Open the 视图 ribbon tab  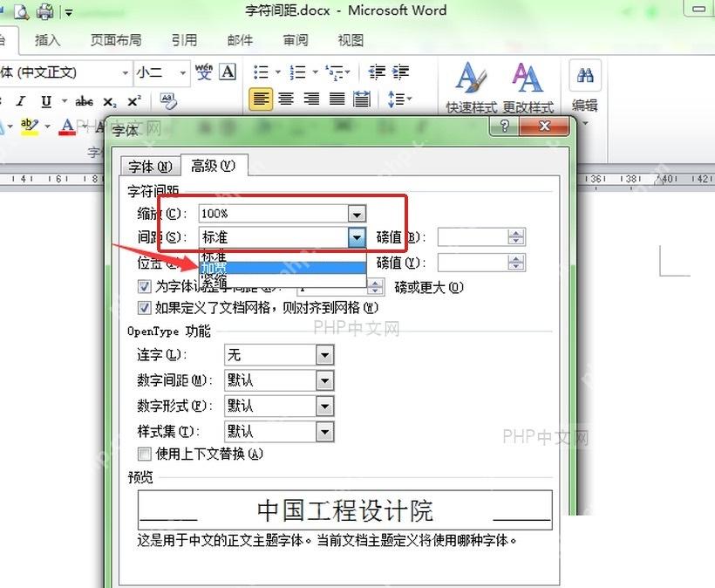[x=351, y=40]
